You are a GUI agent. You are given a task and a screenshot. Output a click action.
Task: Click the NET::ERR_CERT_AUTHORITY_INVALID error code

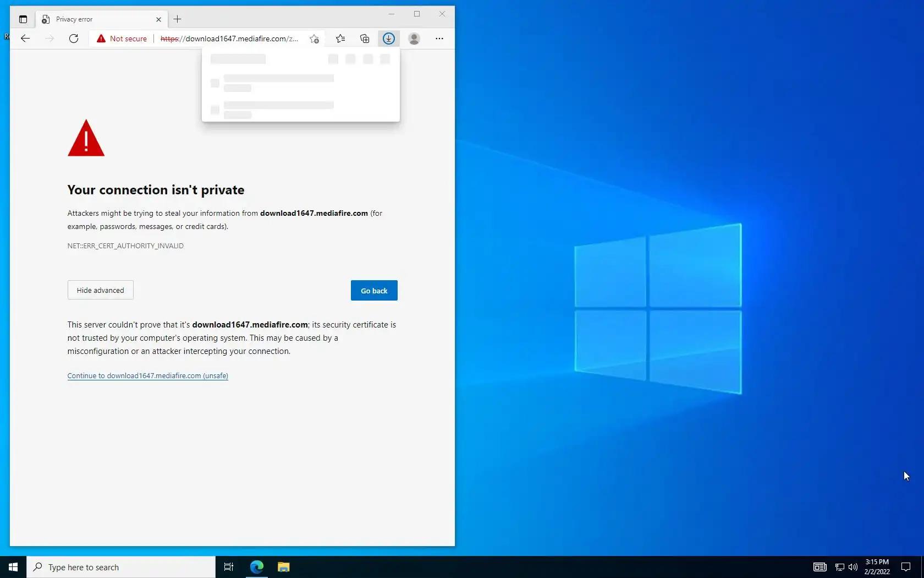(125, 246)
